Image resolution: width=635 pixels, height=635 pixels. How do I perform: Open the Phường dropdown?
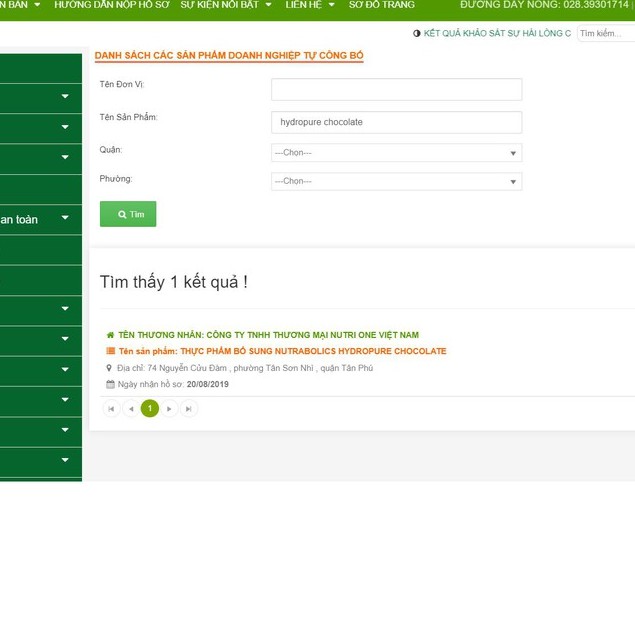(x=396, y=181)
